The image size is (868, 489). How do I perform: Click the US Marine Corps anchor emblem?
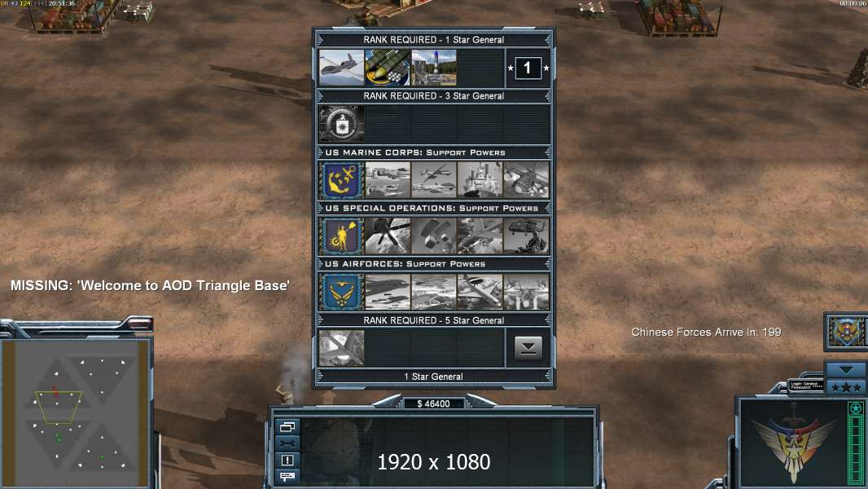[341, 180]
